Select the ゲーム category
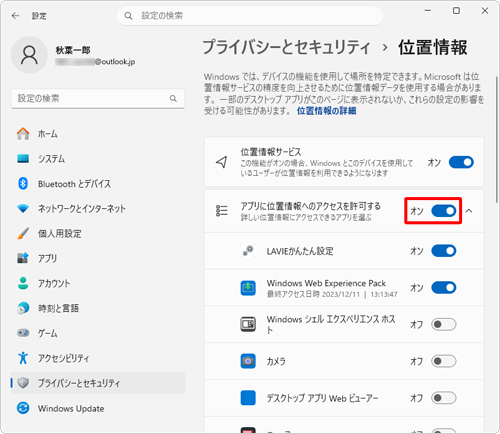 point(98,333)
